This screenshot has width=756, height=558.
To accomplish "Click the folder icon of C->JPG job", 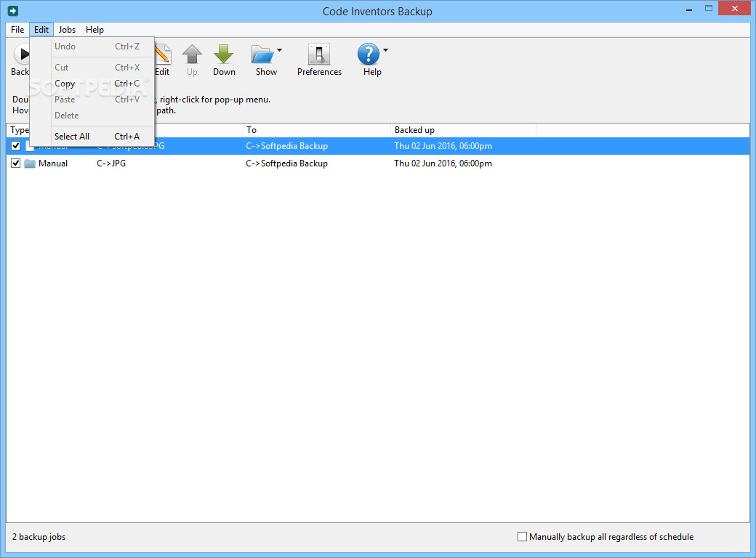I will pos(30,163).
